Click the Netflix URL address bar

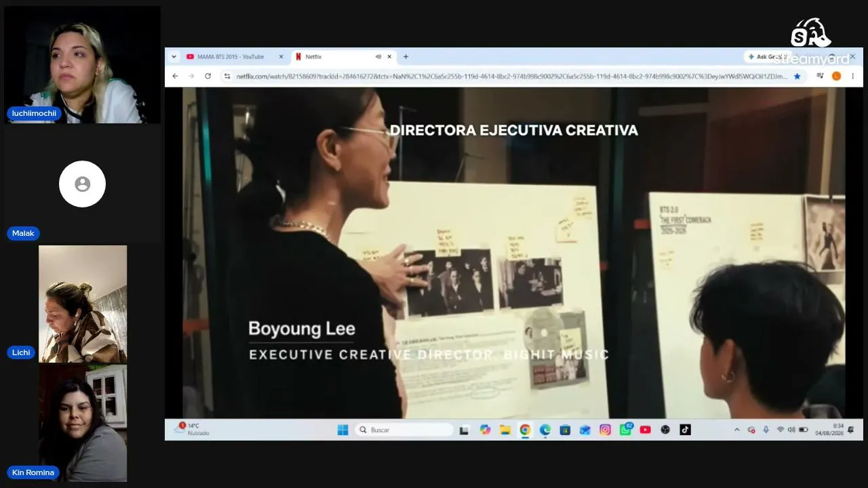[x=512, y=77]
